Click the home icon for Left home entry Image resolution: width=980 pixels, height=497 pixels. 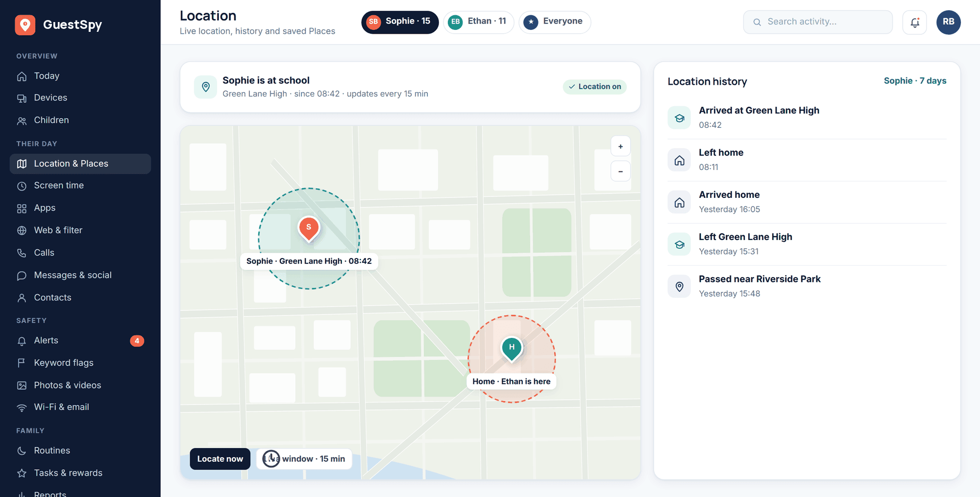click(679, 160)
